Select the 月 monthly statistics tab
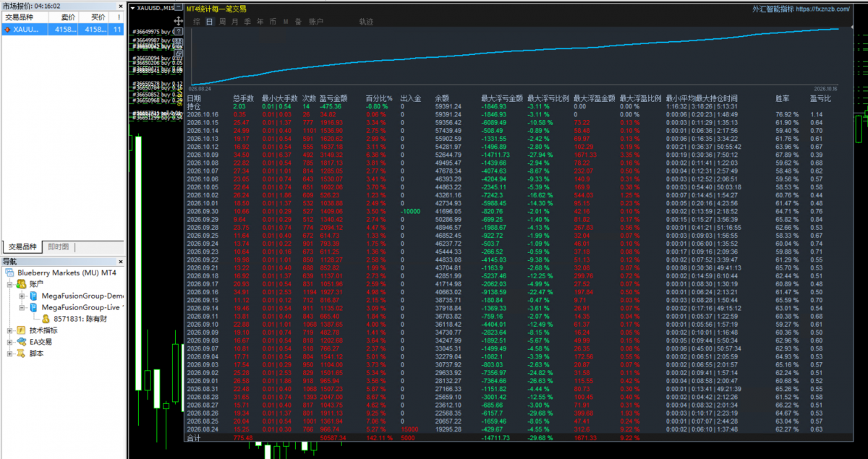 pyautogui.click(x=234, y=22)
